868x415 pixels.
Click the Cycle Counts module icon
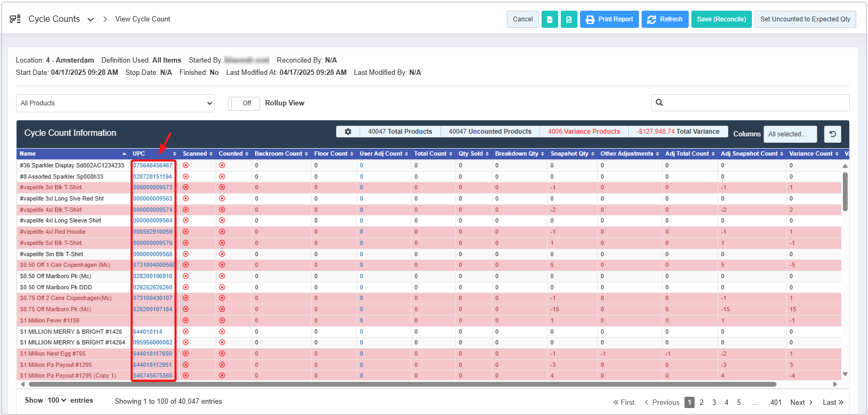[15, 19]
